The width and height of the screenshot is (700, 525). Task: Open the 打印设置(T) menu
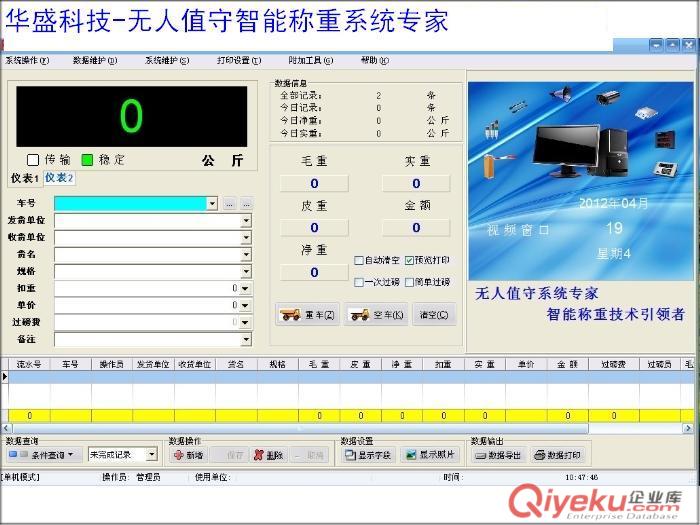tap(239, 60)
